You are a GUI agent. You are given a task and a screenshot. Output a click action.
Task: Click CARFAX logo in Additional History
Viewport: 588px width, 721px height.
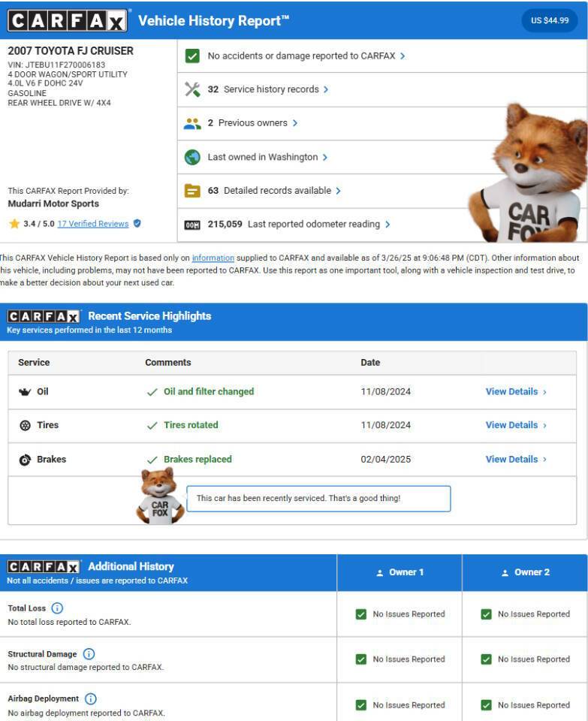(44, 566)
